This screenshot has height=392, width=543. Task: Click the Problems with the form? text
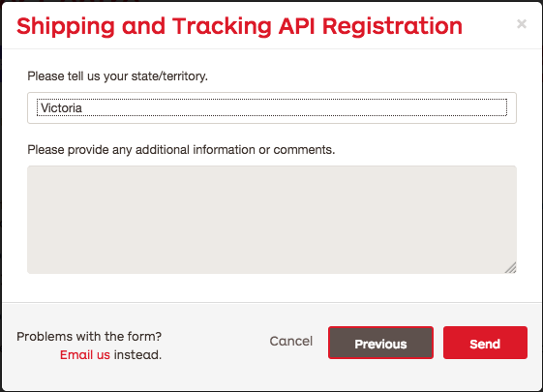[x=89, y=336]
